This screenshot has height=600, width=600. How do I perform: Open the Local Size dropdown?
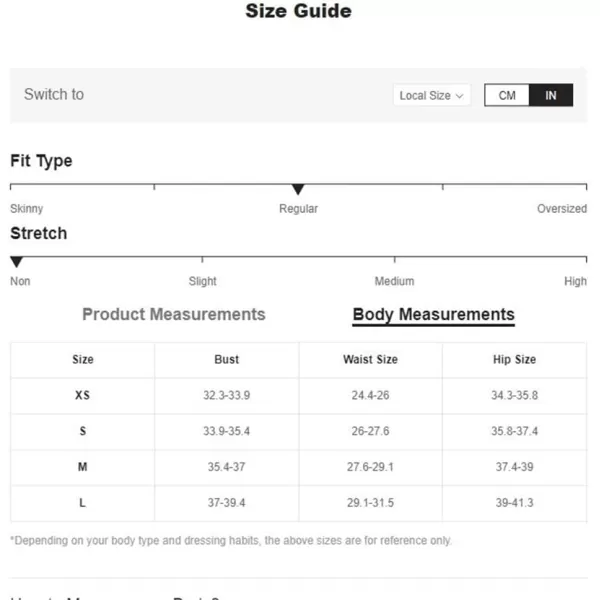pos(432,95)
